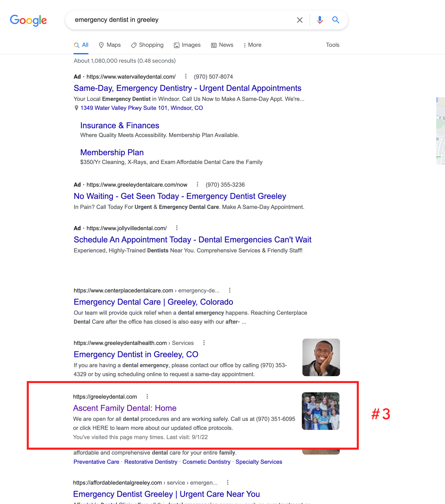This screenshot has height=504, width=445.
Task: Open the three-dot menu next to affordabledentalgreeley.com result
Action: tap(228, 482)
